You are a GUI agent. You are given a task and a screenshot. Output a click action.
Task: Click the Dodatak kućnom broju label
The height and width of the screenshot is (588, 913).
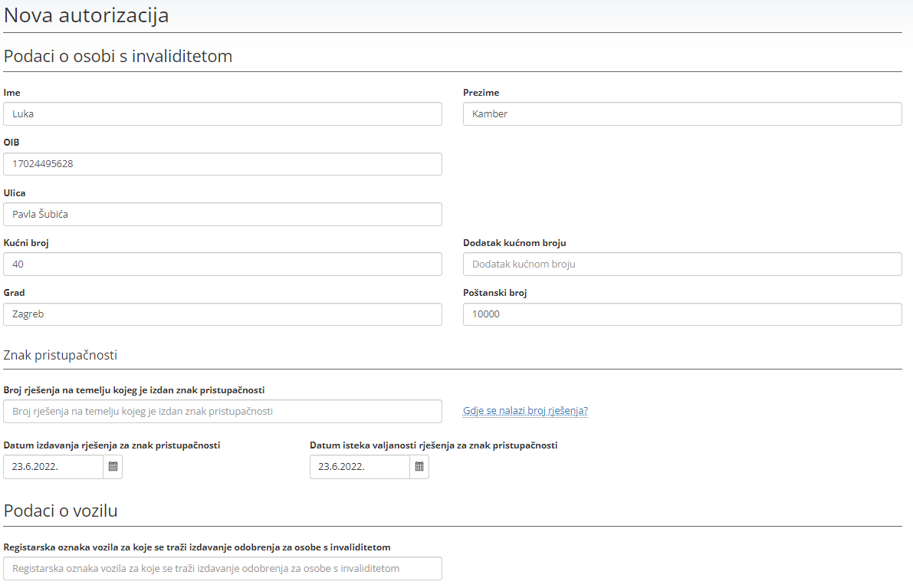click(514, 243)
